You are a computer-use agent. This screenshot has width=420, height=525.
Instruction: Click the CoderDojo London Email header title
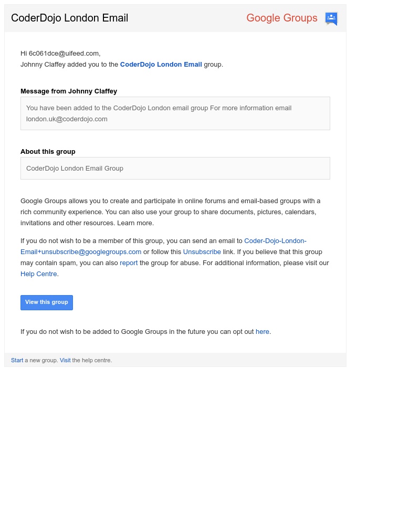pos(70,18)
